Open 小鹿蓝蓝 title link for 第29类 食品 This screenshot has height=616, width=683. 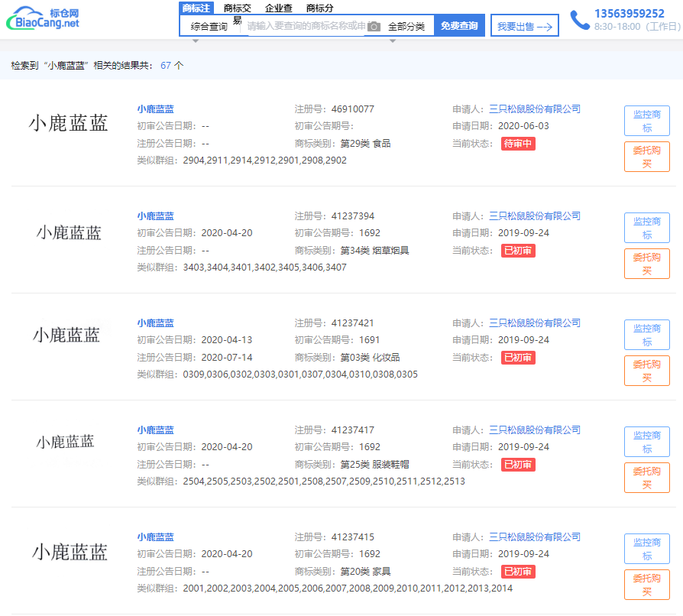coord(156,109)
